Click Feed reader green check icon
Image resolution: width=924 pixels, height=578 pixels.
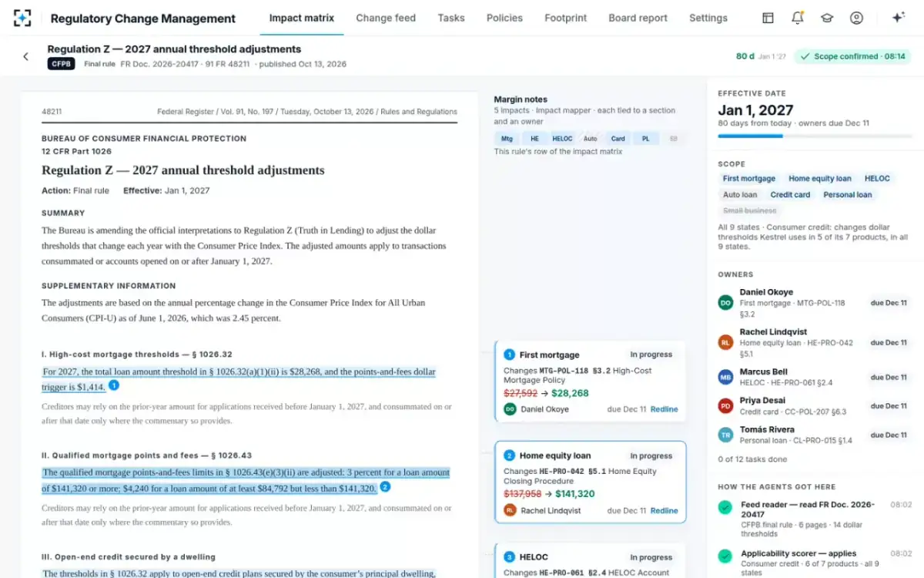[x=725, y=507]
